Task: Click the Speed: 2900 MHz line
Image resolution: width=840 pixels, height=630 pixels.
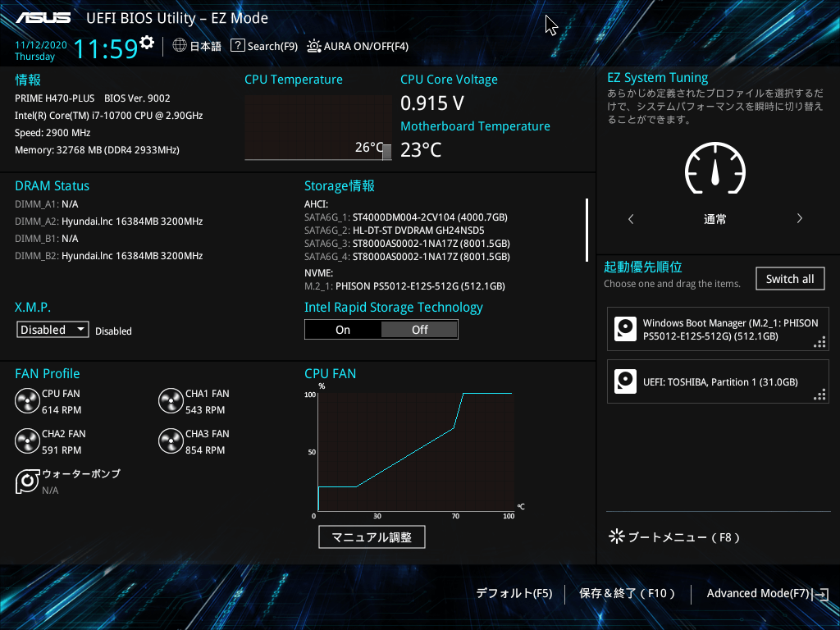Action: point(52,133)
